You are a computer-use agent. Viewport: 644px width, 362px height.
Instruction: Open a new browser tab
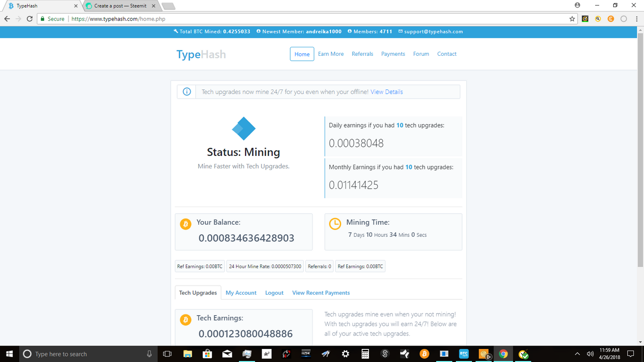[x=168, y=6]
